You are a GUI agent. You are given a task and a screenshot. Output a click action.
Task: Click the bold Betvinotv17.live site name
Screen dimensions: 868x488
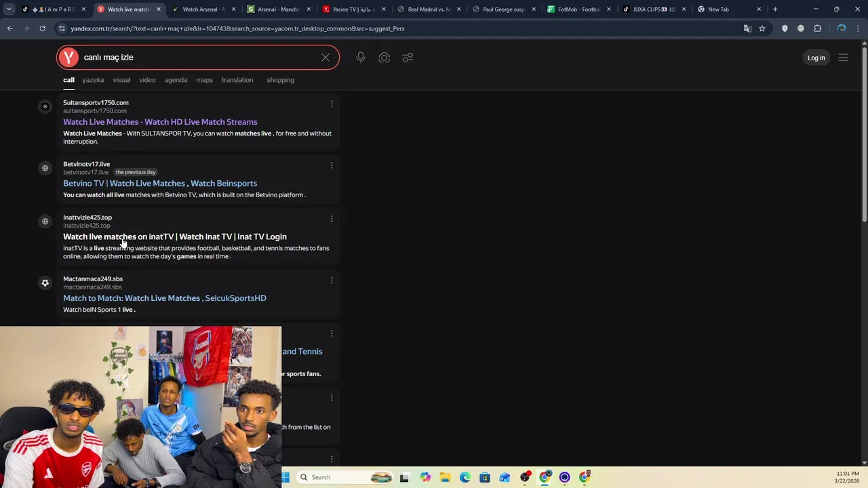pos(86,164)
